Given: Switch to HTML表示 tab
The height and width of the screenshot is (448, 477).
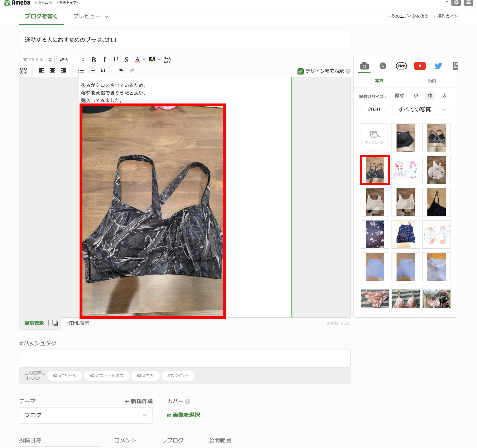Looking at the screenshot, I should 78,323.
